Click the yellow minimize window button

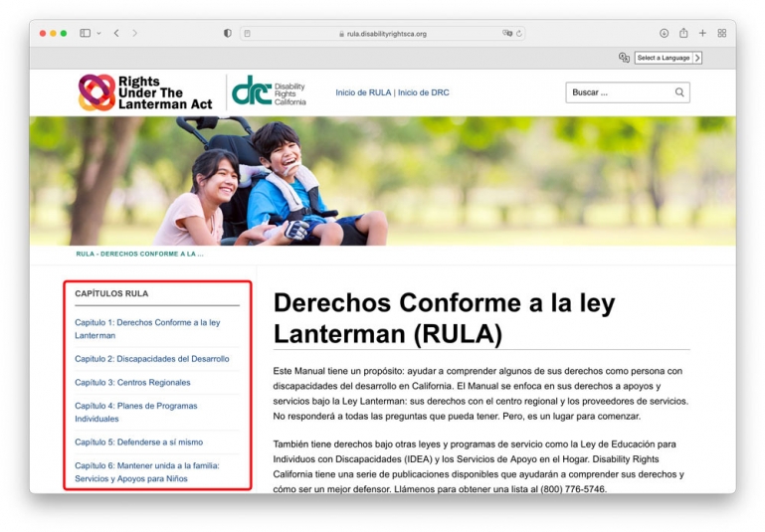[x=53, y=33]
